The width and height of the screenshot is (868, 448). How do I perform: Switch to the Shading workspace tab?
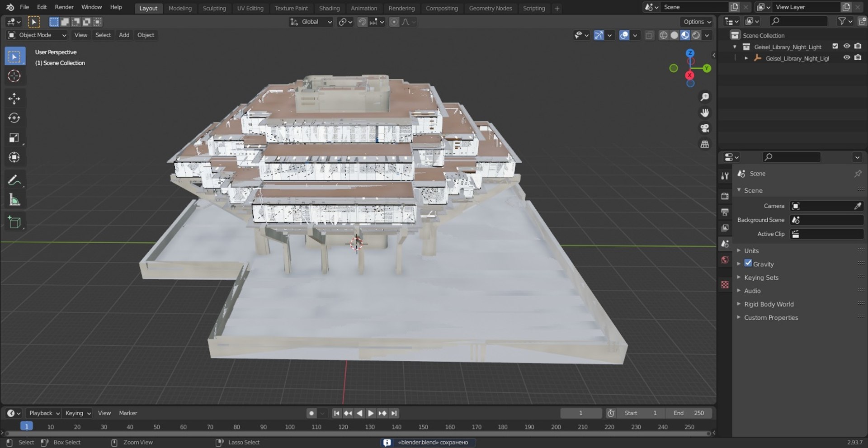point(329,8)
